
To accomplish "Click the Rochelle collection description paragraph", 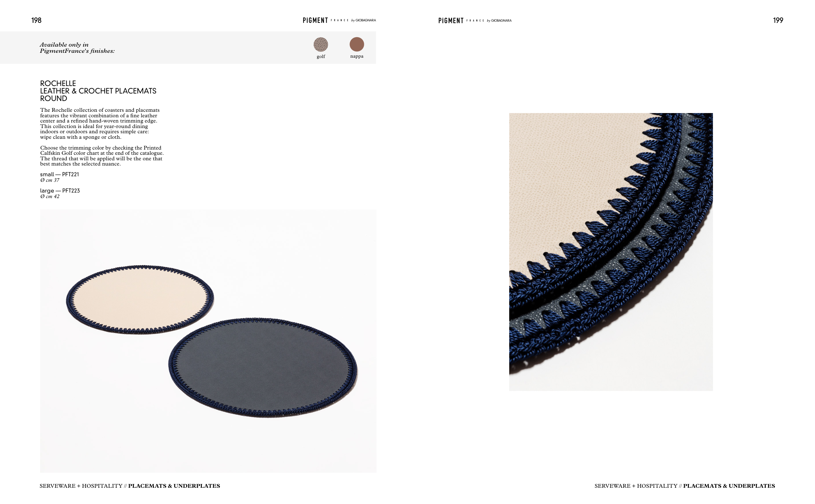I will [x=100, y=123].
